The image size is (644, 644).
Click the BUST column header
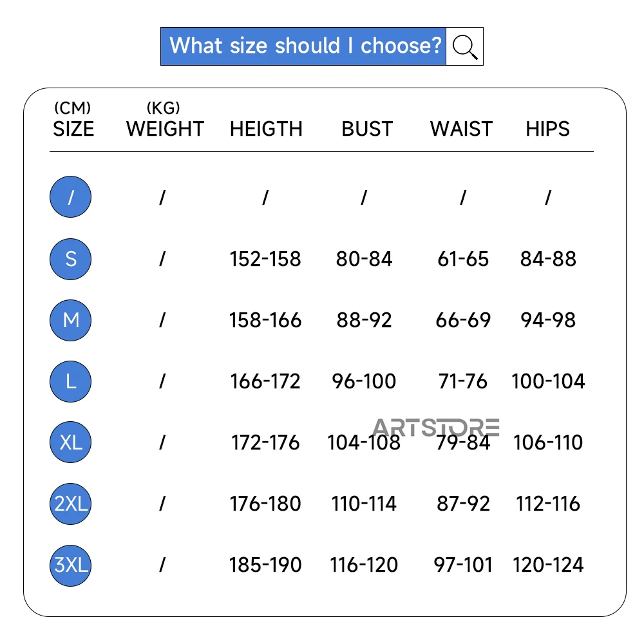point(366,129)
